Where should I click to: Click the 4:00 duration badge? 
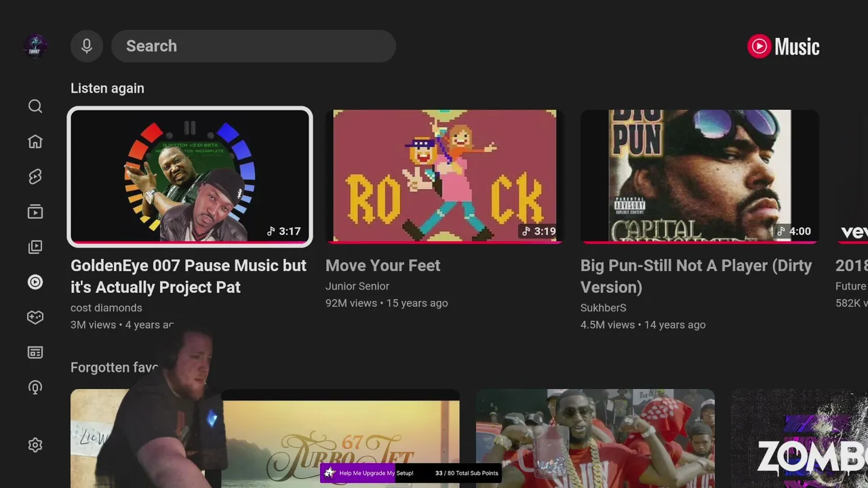click(793, 231)
